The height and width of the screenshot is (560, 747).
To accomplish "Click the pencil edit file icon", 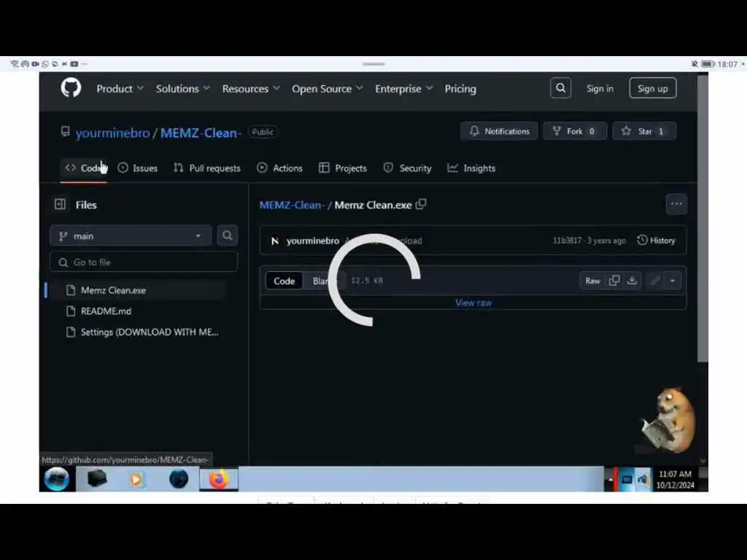I will (655, 281).
